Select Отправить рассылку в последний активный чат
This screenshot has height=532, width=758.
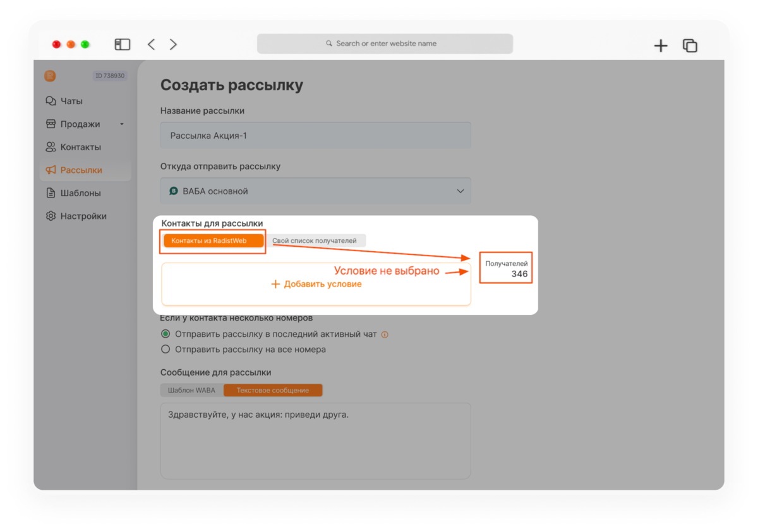pos(165,334)
